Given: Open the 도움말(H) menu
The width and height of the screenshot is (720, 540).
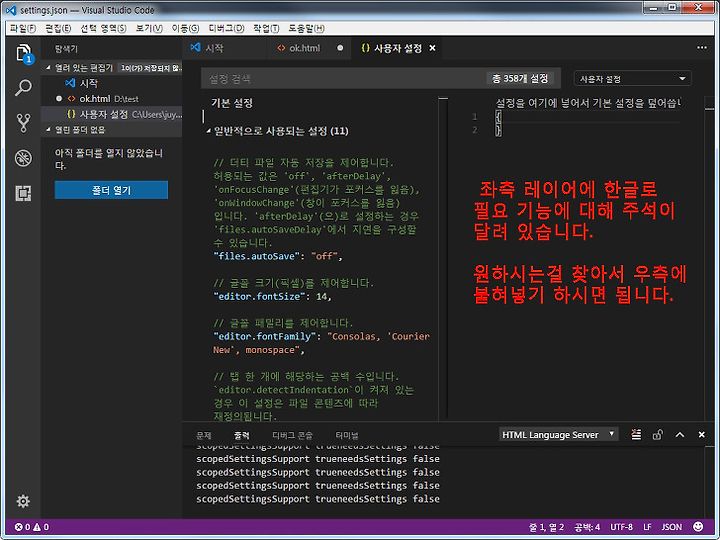Looking at the screenshot, I should point(306,28).
